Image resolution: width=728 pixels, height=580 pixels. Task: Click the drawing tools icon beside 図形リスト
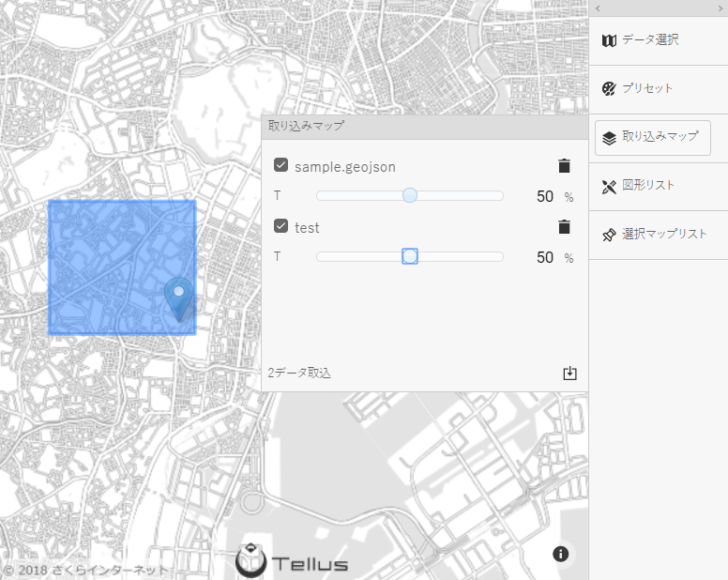pyautogui.click(x=609, y=187)
